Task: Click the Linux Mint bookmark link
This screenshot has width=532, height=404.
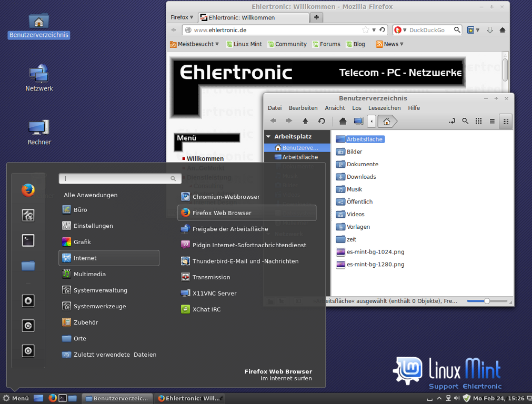Action: tap(244, 44)
